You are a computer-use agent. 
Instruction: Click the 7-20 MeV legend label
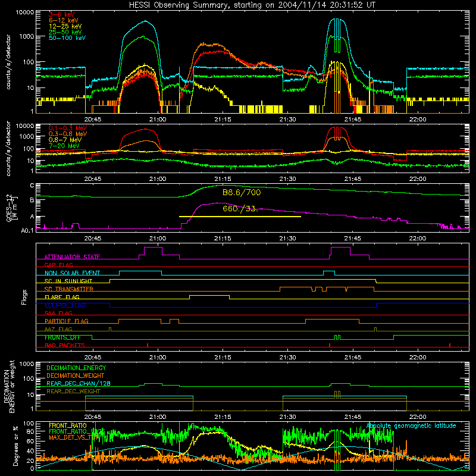pyautogui.click(x=64, y=146)
